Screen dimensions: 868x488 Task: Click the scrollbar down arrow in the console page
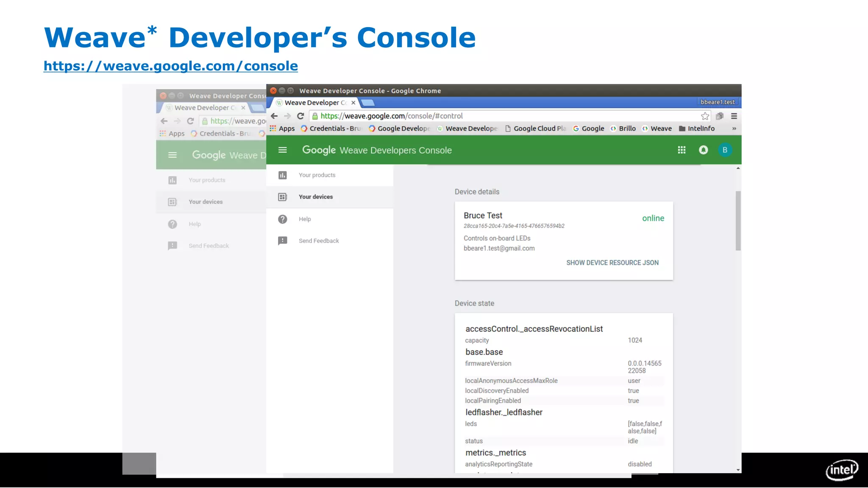pyautogui.click(x=738, y=470)
